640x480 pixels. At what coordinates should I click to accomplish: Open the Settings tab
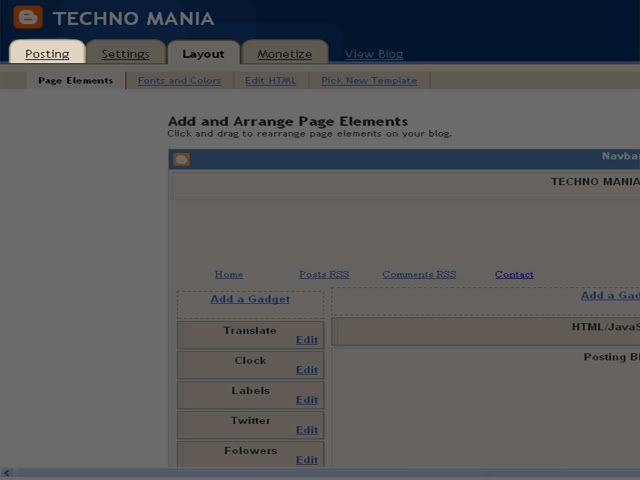point(125,54)
